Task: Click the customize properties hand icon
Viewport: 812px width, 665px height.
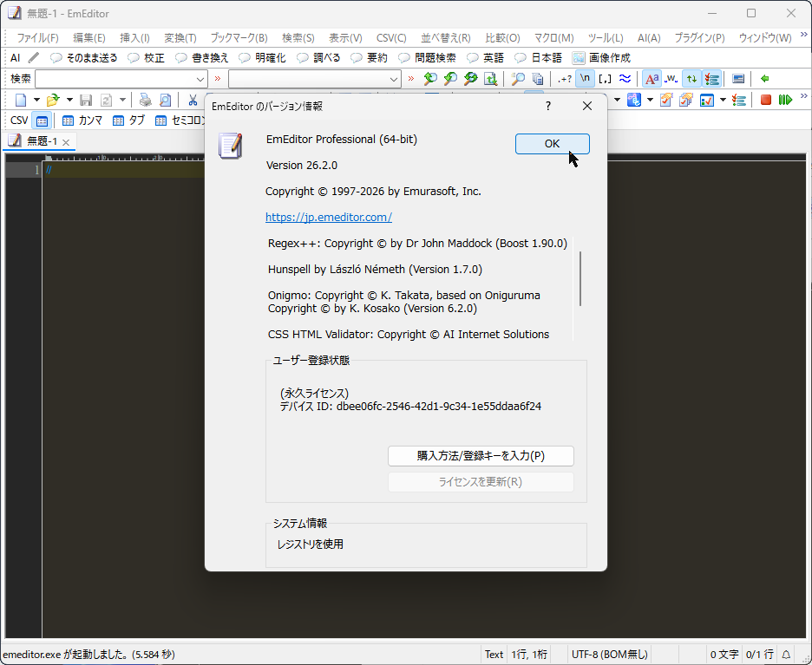Action: (x=666, y=100)
